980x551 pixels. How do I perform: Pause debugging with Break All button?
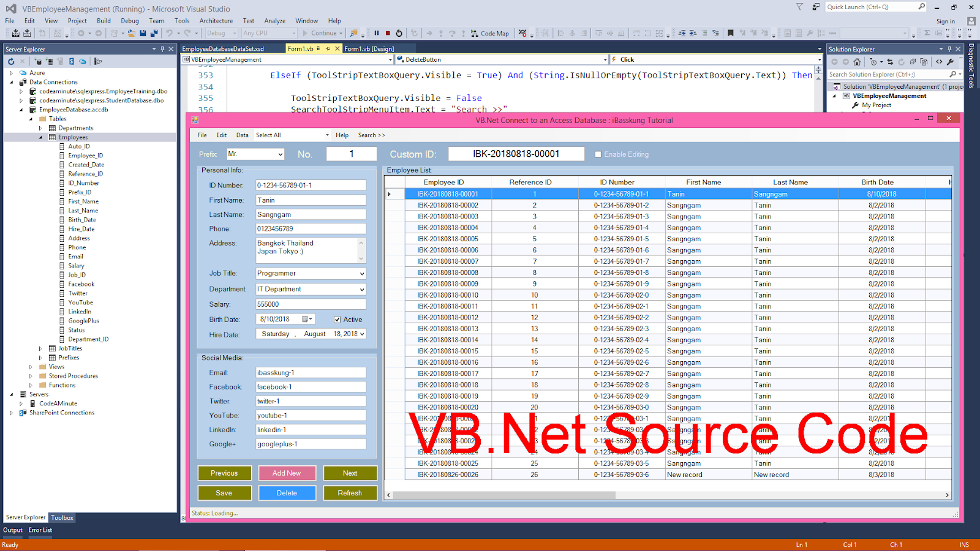pos(377,33)
